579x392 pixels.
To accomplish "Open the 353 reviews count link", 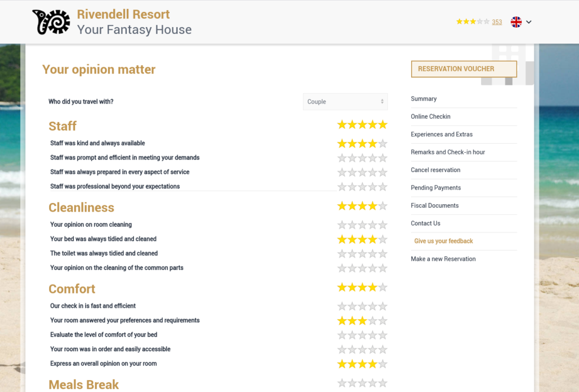I will 496,22.
